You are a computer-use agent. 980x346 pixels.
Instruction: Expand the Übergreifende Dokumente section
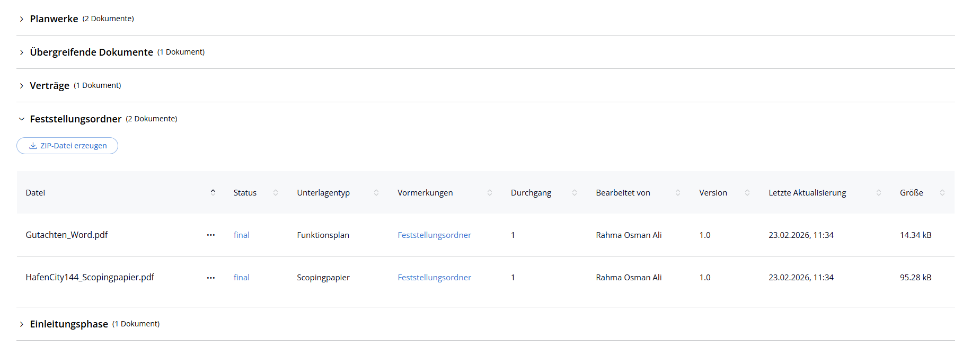coord(22,52)
